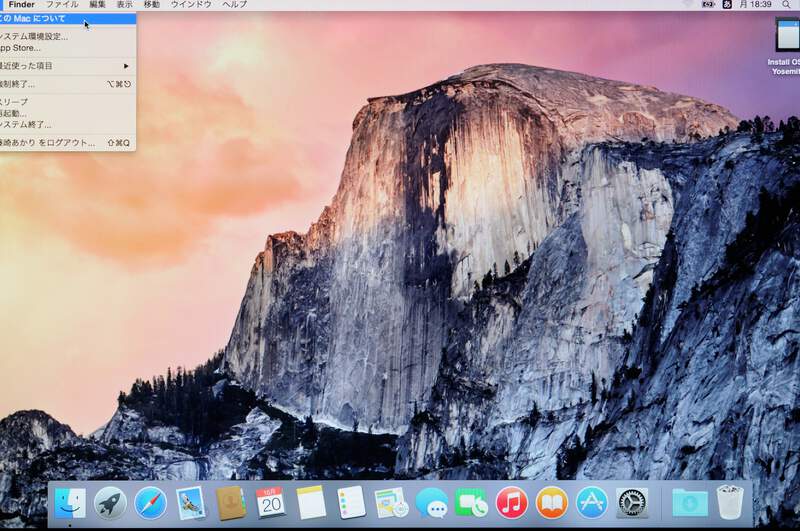Choose 強制終了... menu item
Screen dimensions: 800x531
click(x=68, y=84)
